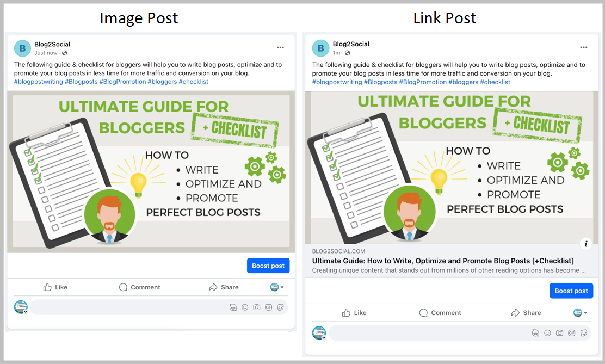605x364 pixels.
Task: Open commenter profile switcher on Link Post
Action: pos(319,333)
